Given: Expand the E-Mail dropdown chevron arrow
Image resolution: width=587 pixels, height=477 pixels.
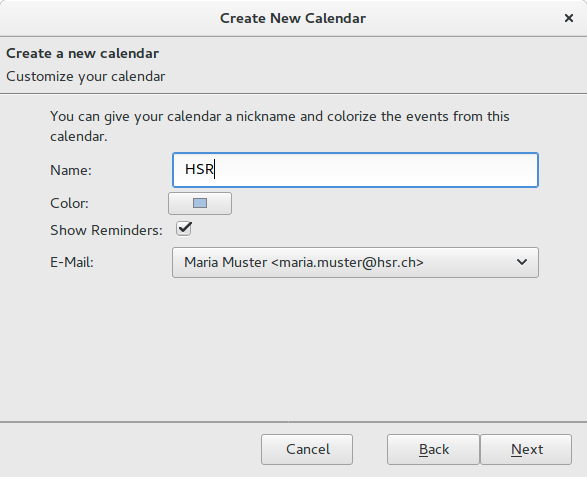Looking at the screenshot, I should click(521, 262).
